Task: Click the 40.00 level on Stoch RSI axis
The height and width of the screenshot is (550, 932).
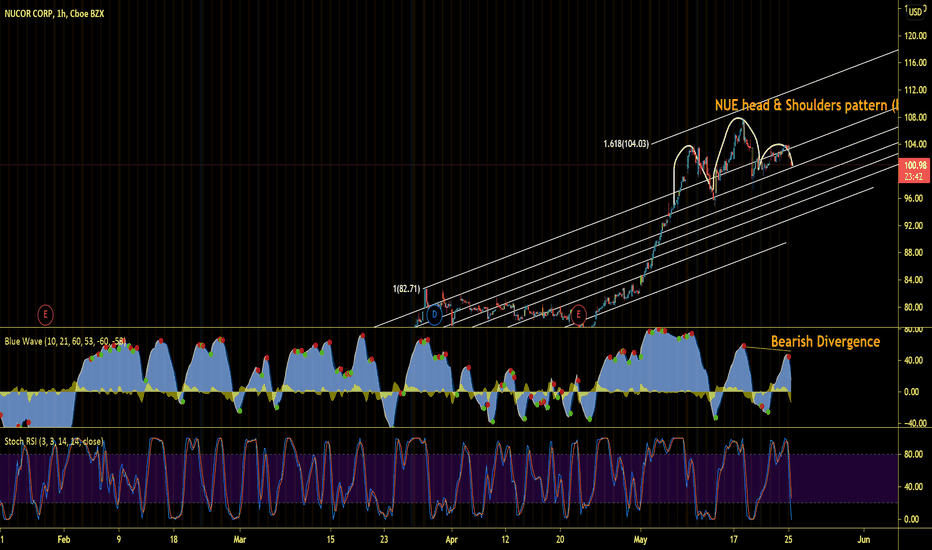Action: (914, 486)
